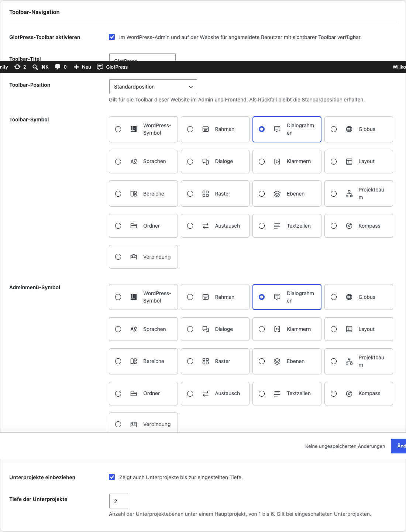Select Raster radio under Adminmenü-Symbol

click(190, 361)
